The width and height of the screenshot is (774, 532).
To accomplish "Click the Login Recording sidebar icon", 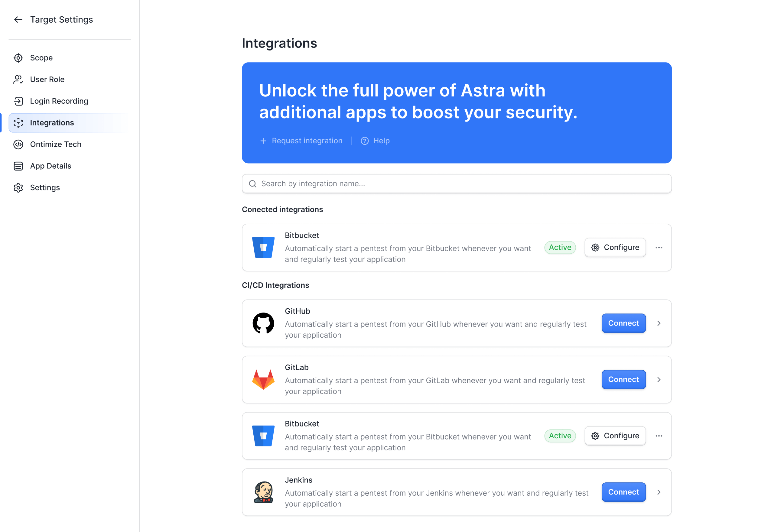I will pos(18,101).
